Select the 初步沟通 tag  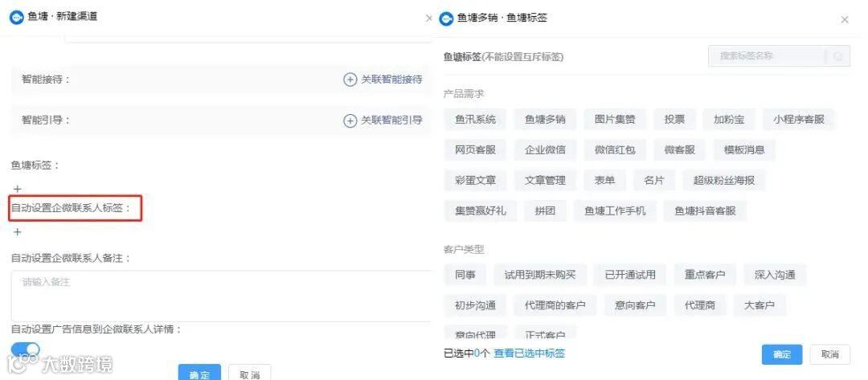pyautogui.click(x=476, y=305)
